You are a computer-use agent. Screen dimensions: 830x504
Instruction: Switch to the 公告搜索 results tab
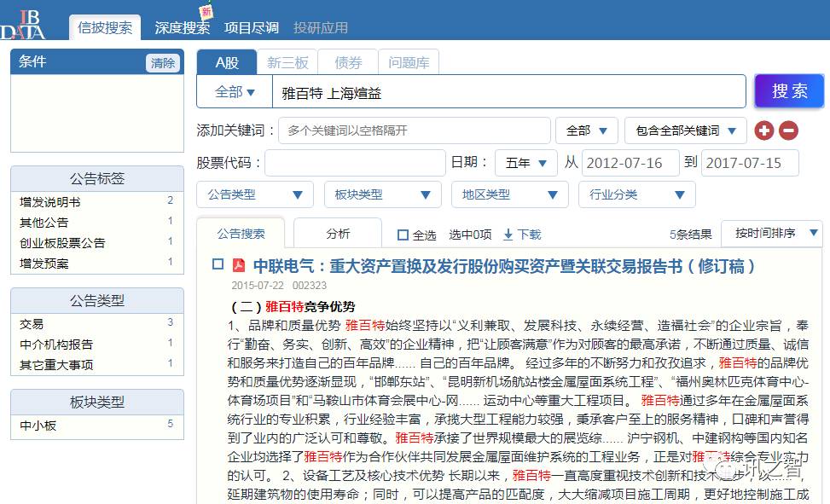241,234
